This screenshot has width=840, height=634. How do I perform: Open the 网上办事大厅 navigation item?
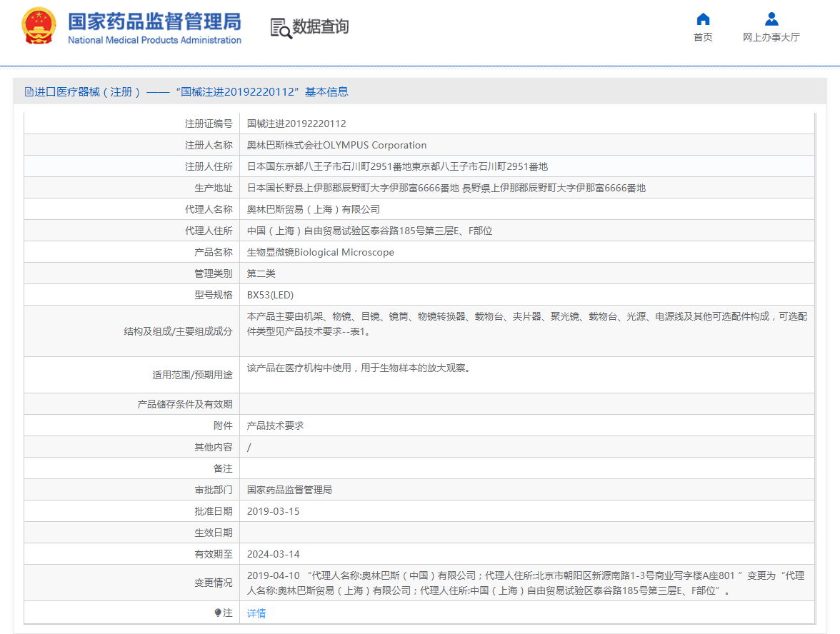pyautogui.click(x=771, y=37)
